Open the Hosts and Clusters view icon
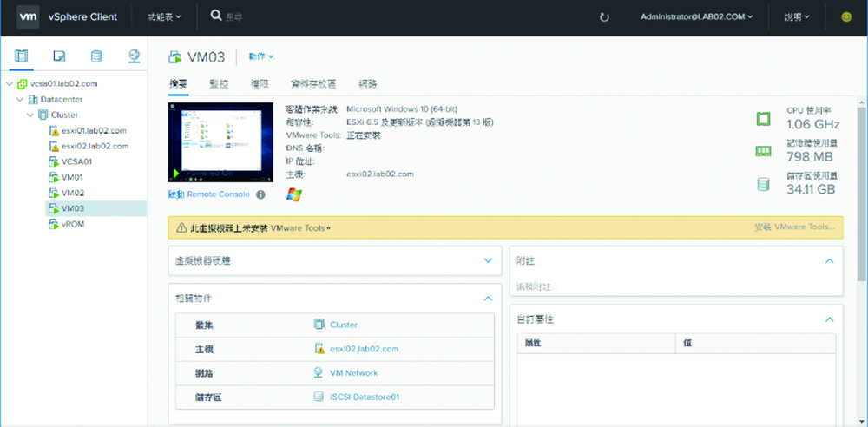Screen dimensions: 868x427 pos(21,56)
